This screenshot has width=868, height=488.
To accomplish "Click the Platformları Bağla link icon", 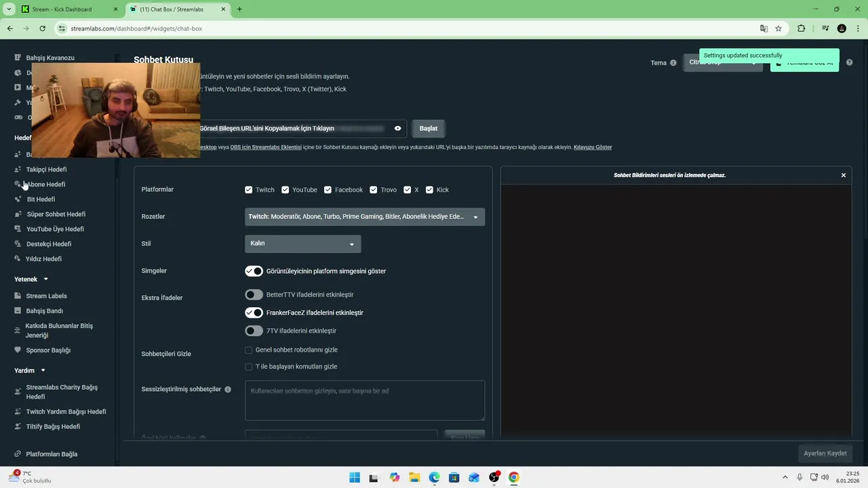I will 18,454.
